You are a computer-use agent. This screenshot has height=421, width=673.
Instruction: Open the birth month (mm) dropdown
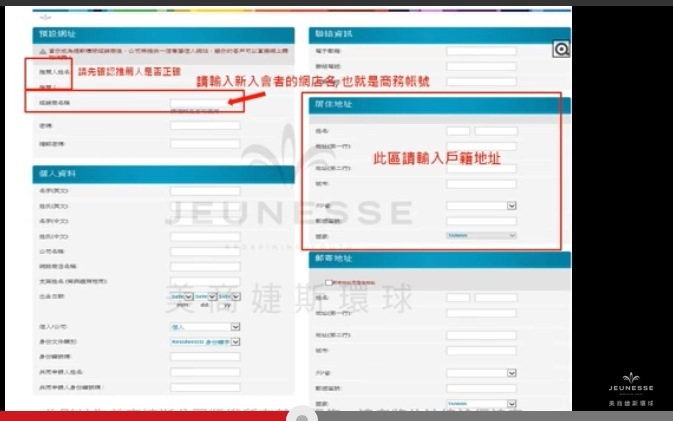coord(181,297)
